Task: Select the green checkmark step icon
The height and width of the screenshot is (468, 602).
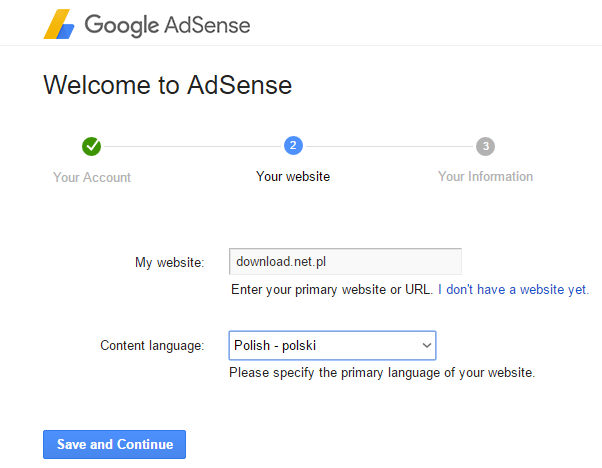Action: 91,146
